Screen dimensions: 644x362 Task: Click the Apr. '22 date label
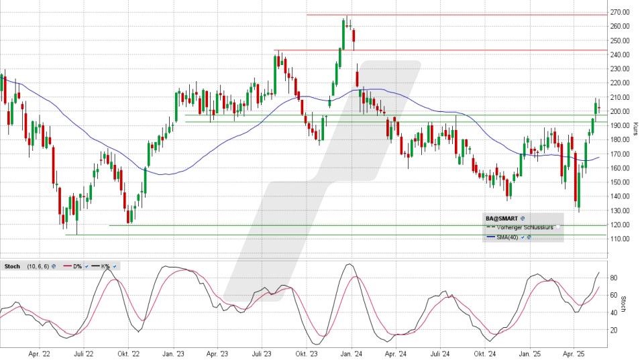40,354
